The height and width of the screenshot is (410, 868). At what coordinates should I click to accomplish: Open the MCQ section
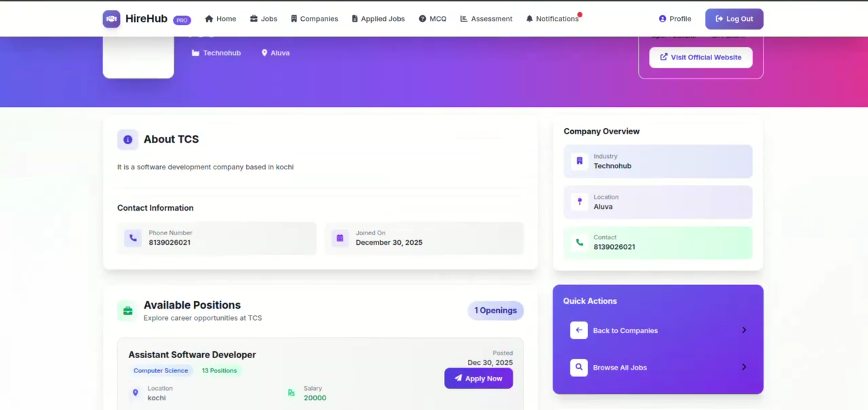(433, 19)
